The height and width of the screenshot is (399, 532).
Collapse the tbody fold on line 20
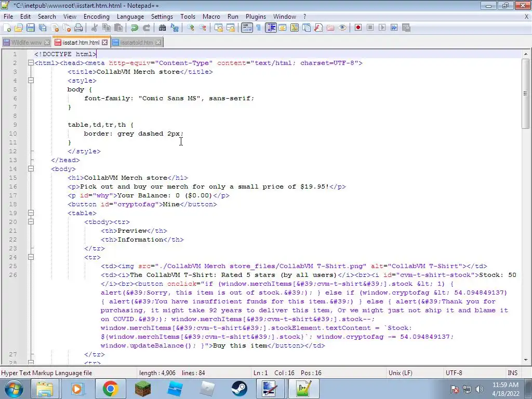point(31,222)
